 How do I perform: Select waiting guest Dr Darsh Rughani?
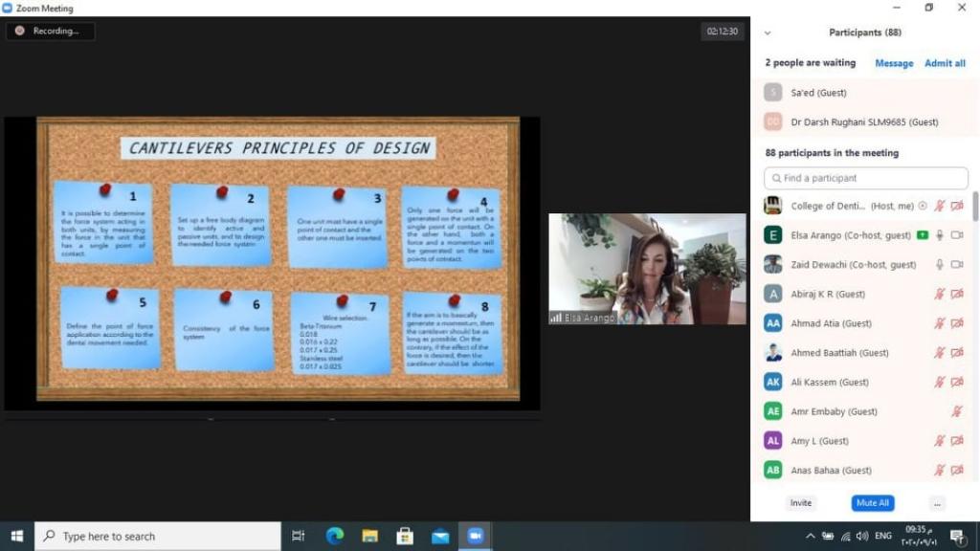point(863,122)
